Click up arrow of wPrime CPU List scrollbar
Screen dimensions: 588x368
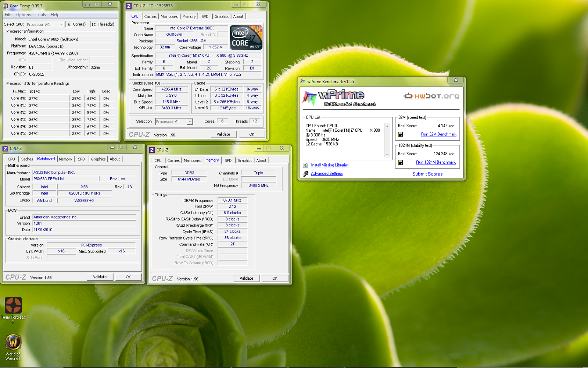click(387, 126)
